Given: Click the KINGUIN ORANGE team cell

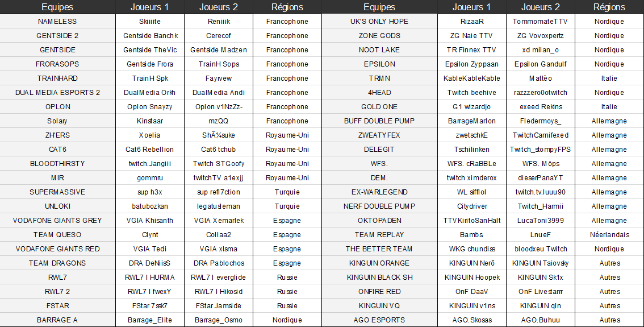Looking at the screenshot, I should point(379,263).
